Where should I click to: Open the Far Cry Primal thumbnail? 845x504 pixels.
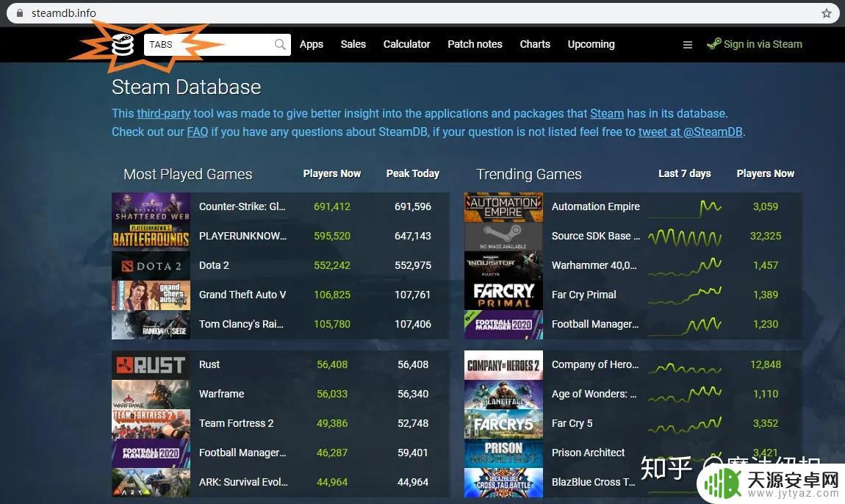503,295
